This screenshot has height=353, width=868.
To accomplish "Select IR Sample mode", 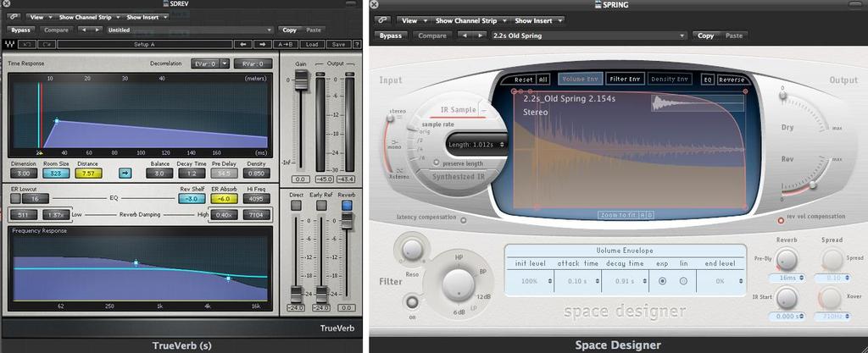I will coord(458,110).
